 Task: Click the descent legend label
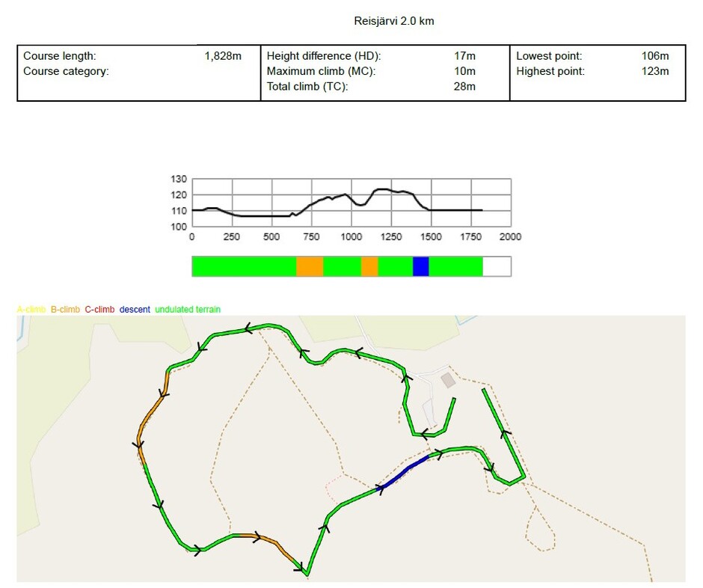click(x=135, y=309)
